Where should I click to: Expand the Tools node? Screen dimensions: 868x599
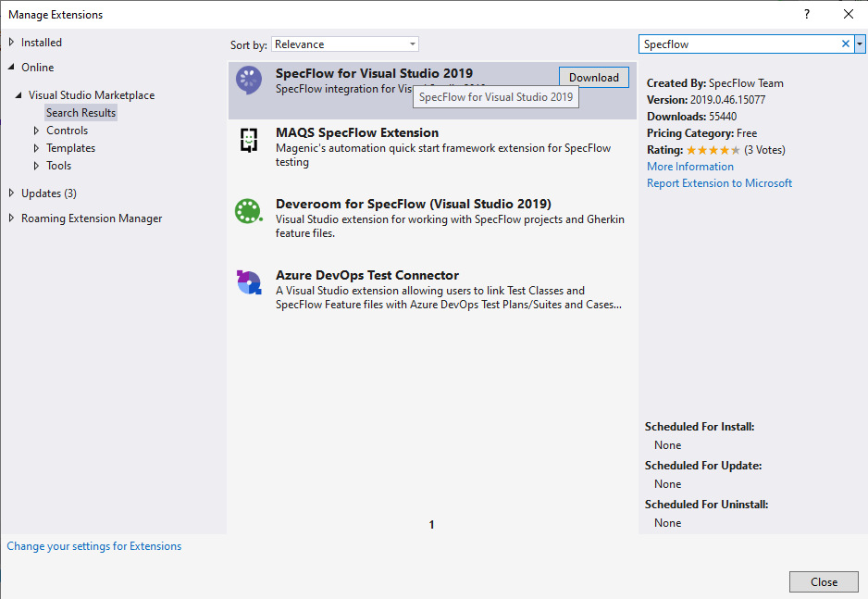point(36,166)
